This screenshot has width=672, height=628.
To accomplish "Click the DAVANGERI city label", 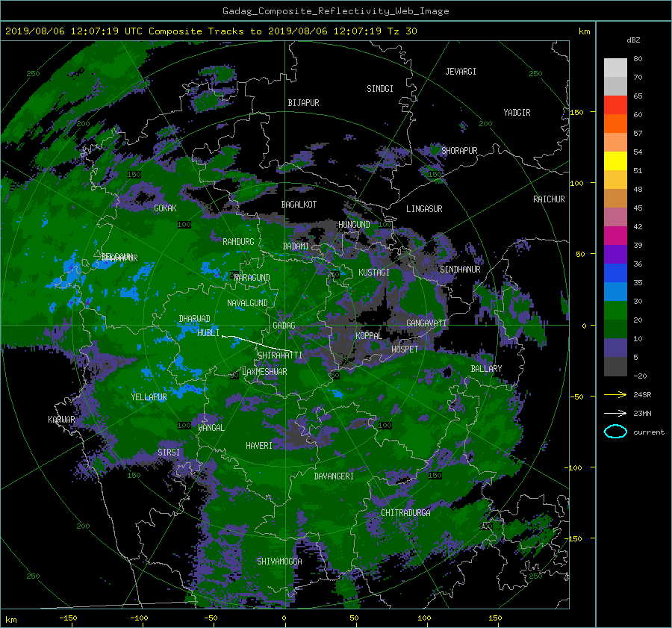I will click(334, 476).
